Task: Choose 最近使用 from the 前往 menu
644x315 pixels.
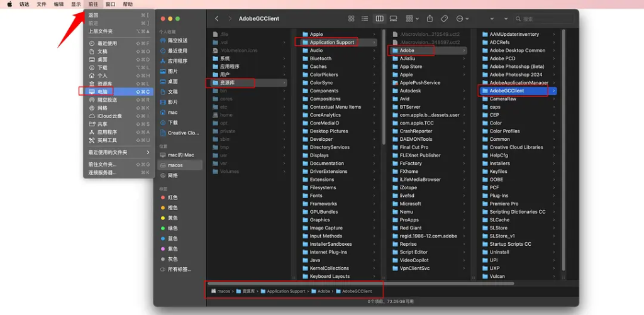Action: click(119, 43)
